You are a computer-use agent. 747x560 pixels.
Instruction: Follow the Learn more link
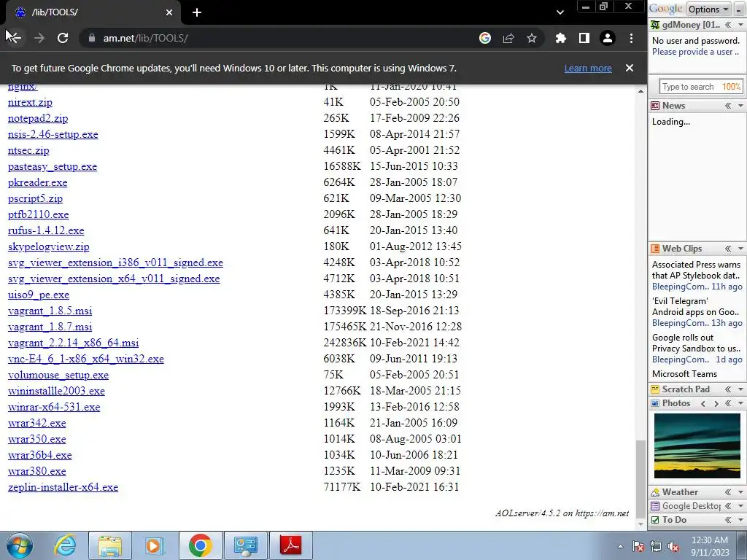(588, 68)
